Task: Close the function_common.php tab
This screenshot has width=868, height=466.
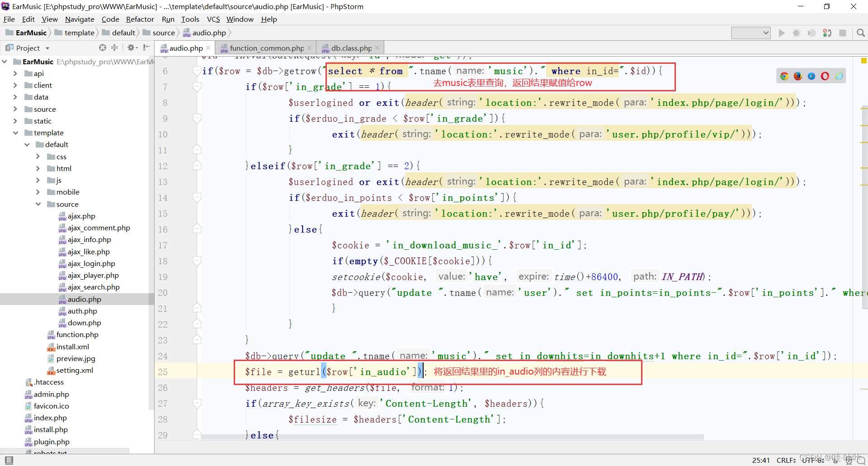Action: coord(309,48)
